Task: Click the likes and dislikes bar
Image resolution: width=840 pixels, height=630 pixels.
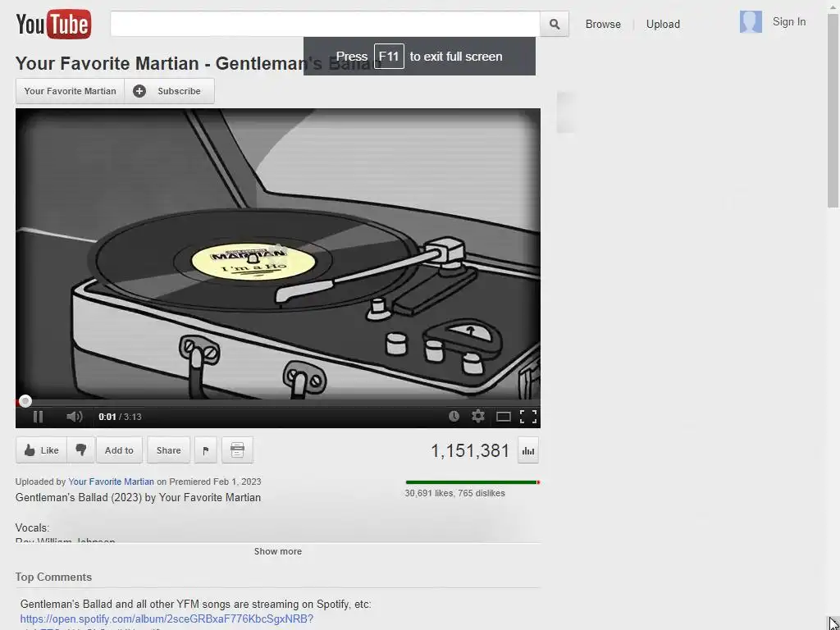Action: 472,482
